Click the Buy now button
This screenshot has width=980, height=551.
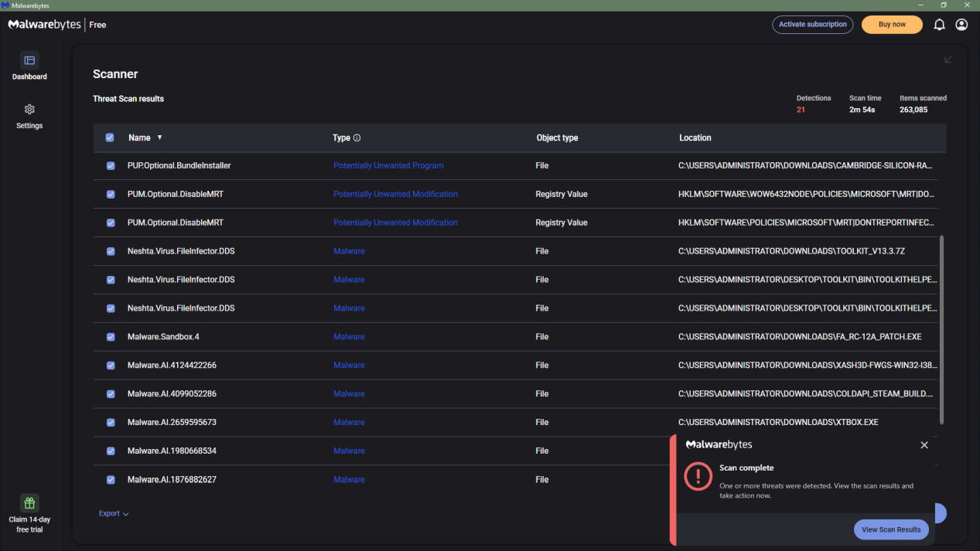point(892,25)
